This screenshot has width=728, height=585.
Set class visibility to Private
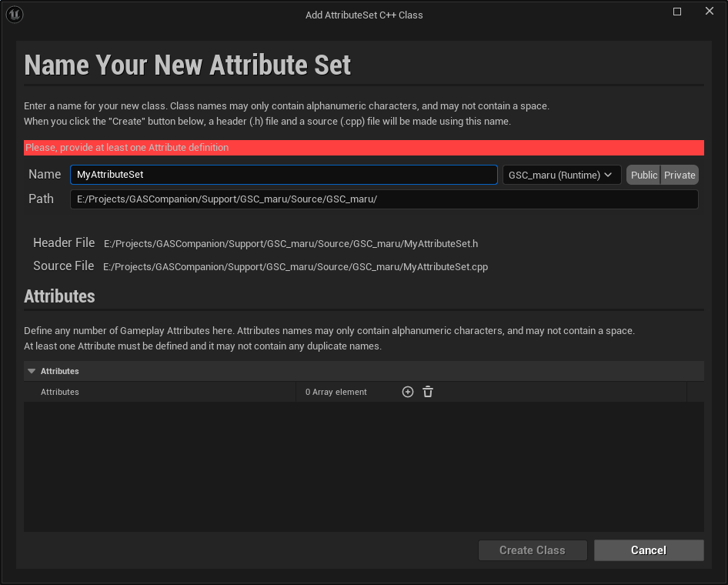coord(680,175)
